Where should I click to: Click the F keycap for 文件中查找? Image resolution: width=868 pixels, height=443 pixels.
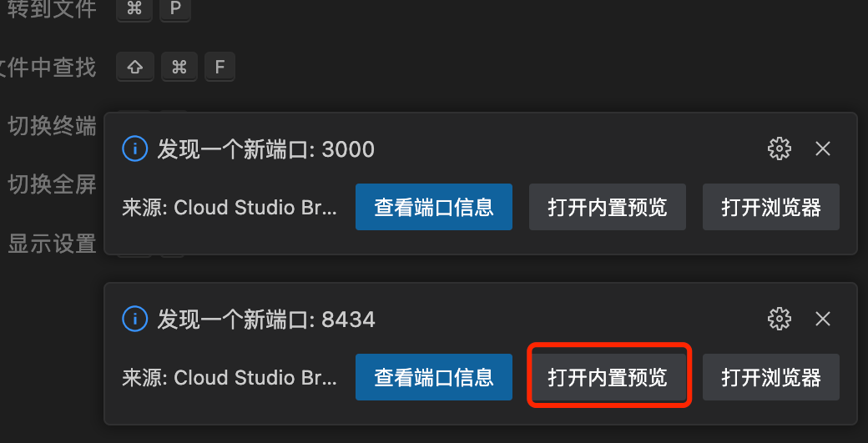click(x=220, y=67)
